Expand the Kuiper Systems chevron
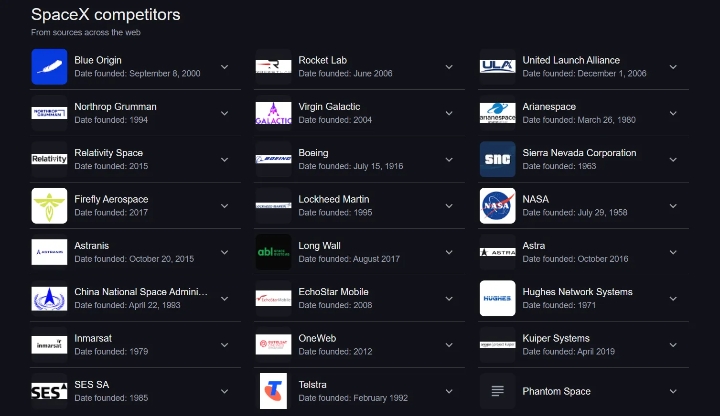Screen dimensions: 720x416 (673, 345)
